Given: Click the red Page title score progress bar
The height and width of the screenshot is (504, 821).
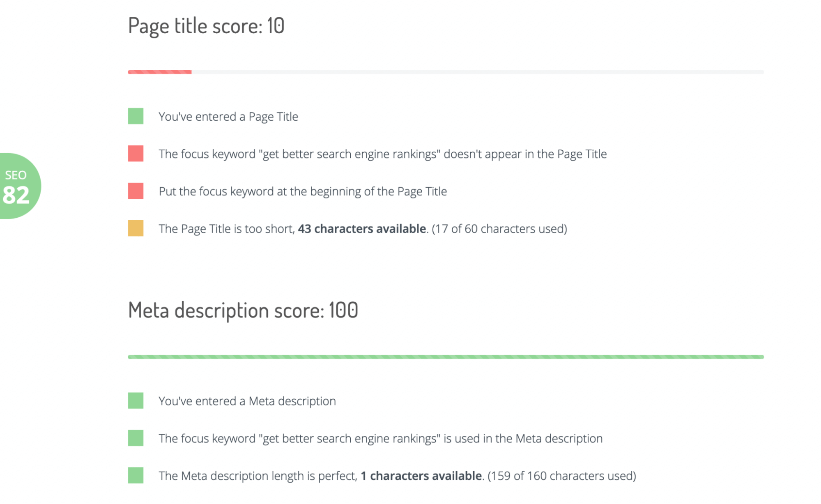Looking at the screenshot, I should (x=160, y=72).
